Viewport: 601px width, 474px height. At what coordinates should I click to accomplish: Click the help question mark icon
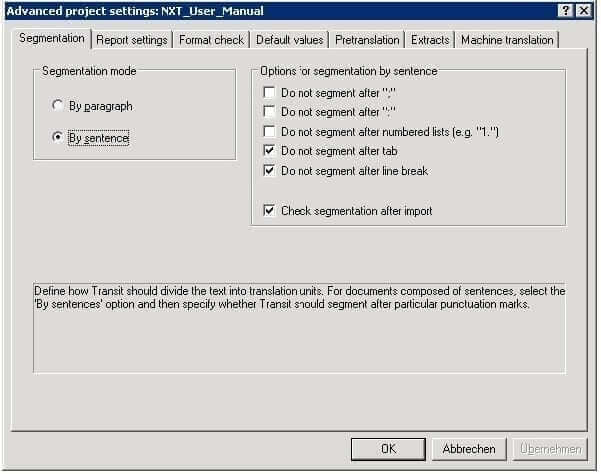pos(565,10)
